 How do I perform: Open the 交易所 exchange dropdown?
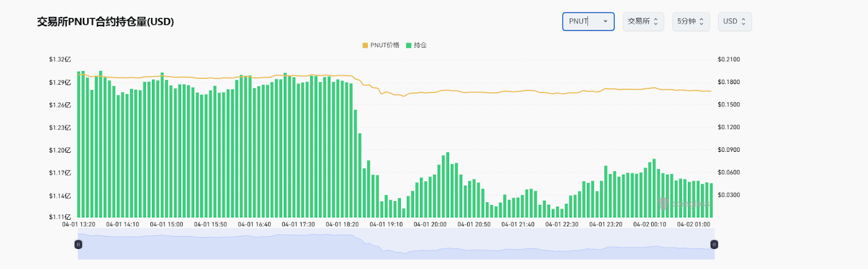643,22
